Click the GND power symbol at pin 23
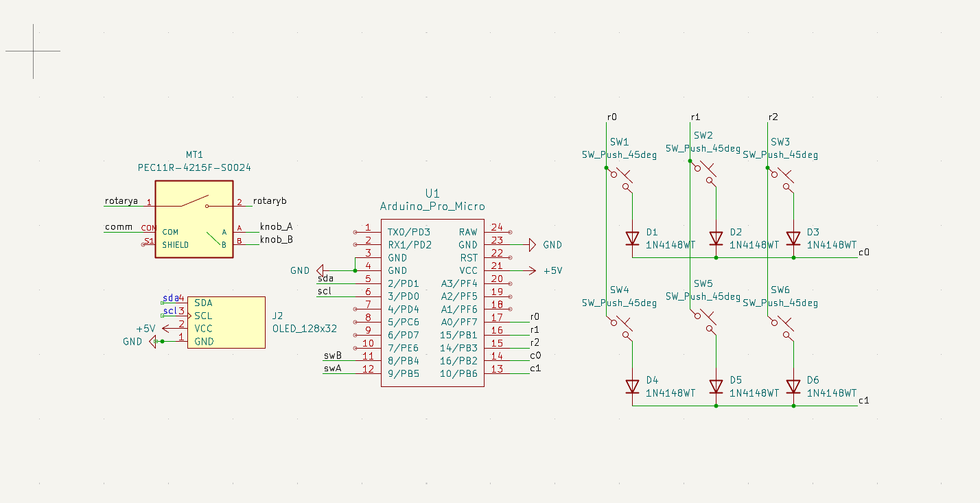This screenshot has width=980, height=503. point(532,244)
